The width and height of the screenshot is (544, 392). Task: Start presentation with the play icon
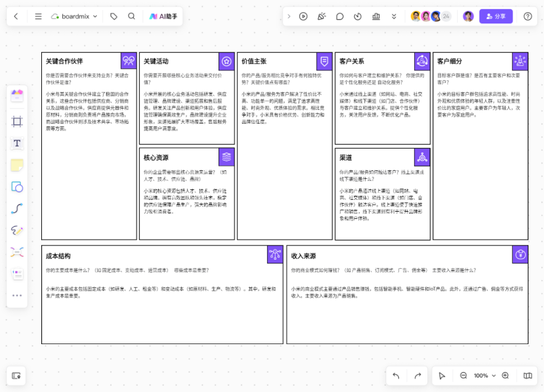click(x=303, y=16)
